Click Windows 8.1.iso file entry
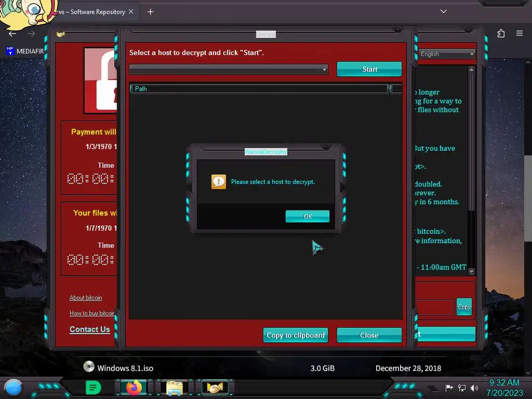532x399 pixels. tap(125, 368)
